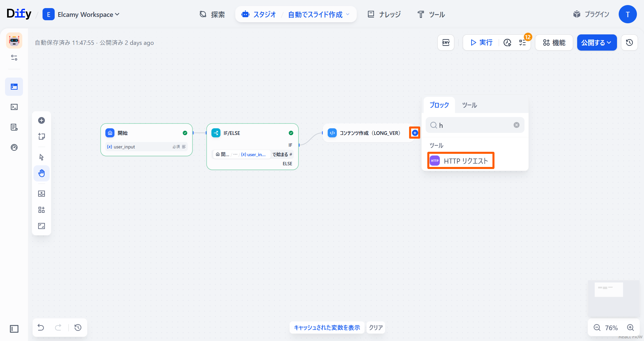
Task: Select the hand (pan) mode tool
Action: 42,173
